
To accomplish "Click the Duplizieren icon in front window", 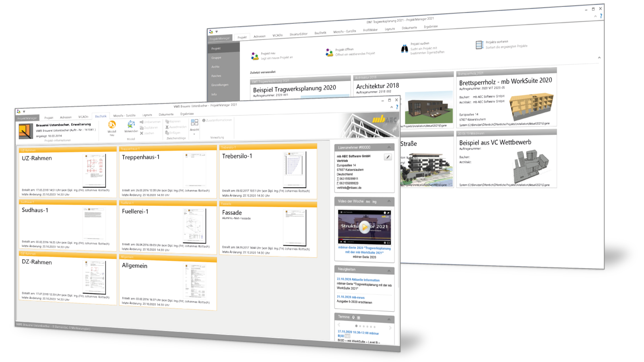I will pos(142,128).
